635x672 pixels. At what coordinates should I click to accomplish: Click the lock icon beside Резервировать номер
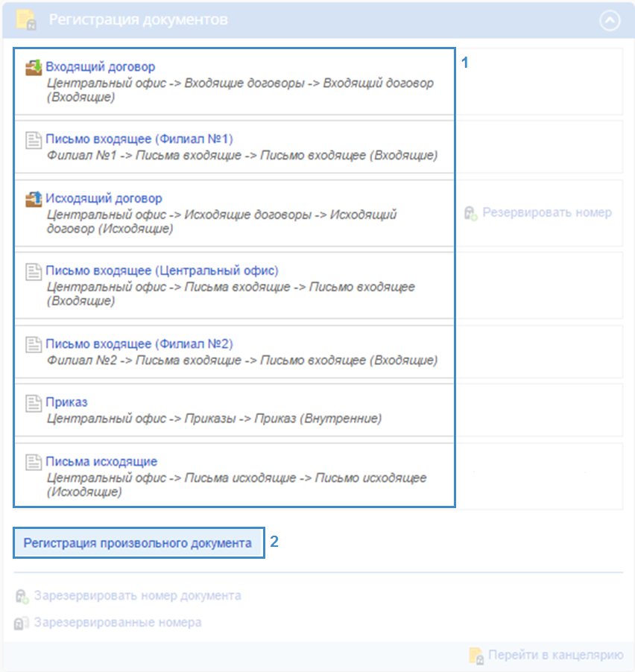click(x=471, y=213)
